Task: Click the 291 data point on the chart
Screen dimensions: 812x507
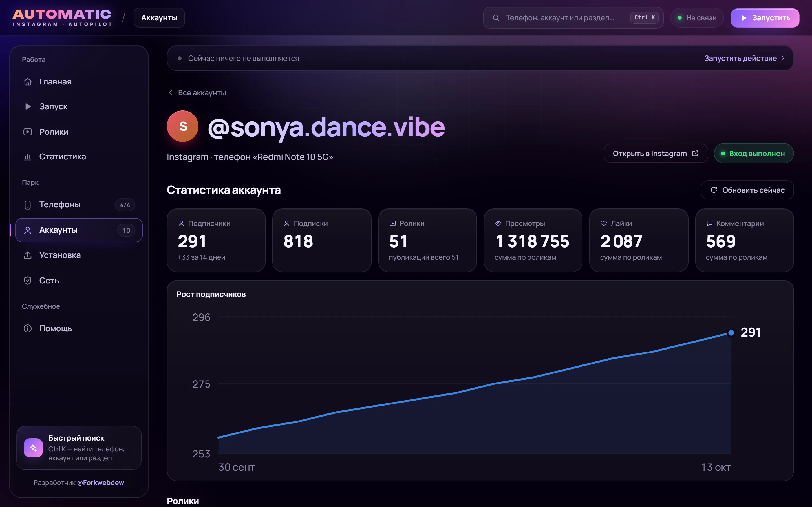Action: 731,333
